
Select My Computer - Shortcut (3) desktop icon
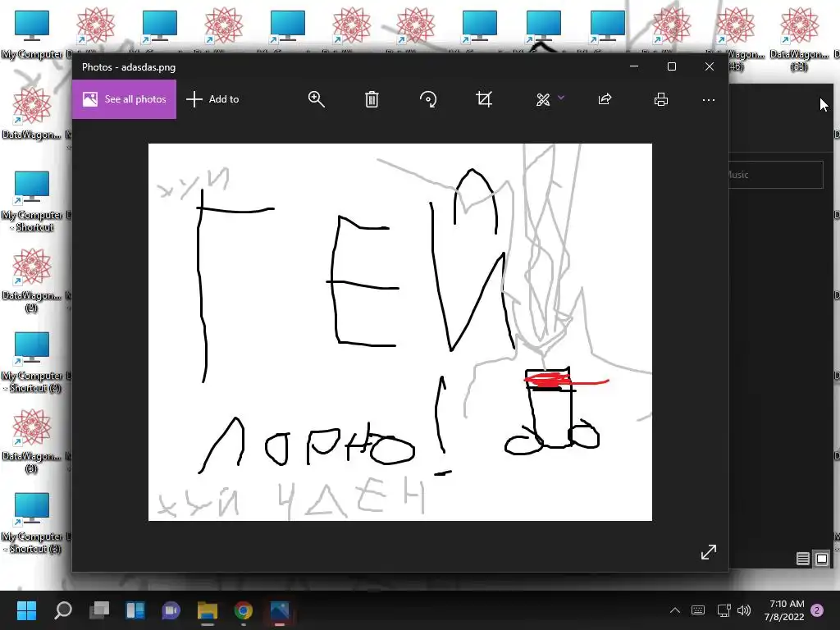(32, 523)
